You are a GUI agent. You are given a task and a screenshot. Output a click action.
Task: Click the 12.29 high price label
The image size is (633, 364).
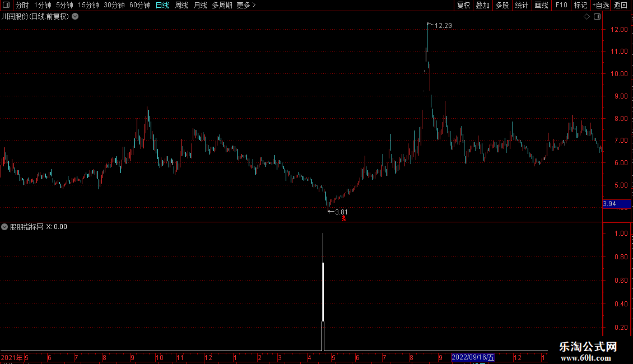443,26
